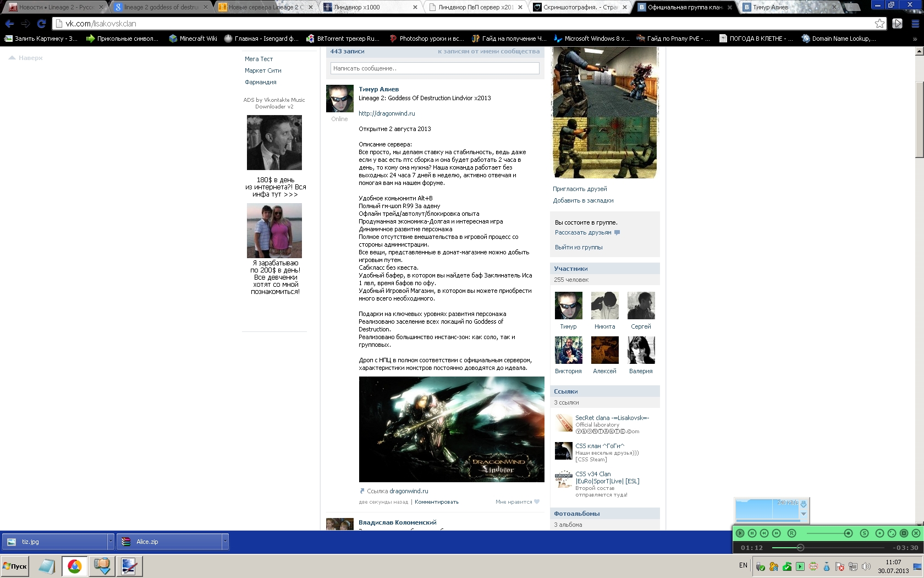The image size is (924, 578).
Task: Open the DragonWind Lindvior post image
Action: coord(452,429)
